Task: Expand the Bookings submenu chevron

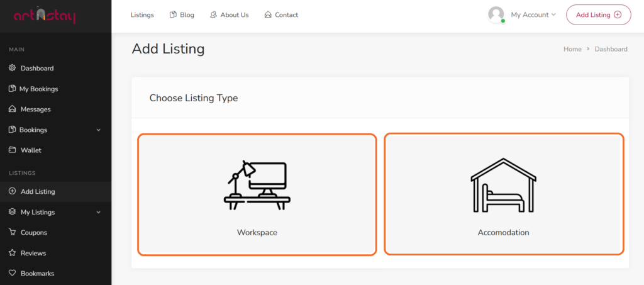Action: coord(98,130)
